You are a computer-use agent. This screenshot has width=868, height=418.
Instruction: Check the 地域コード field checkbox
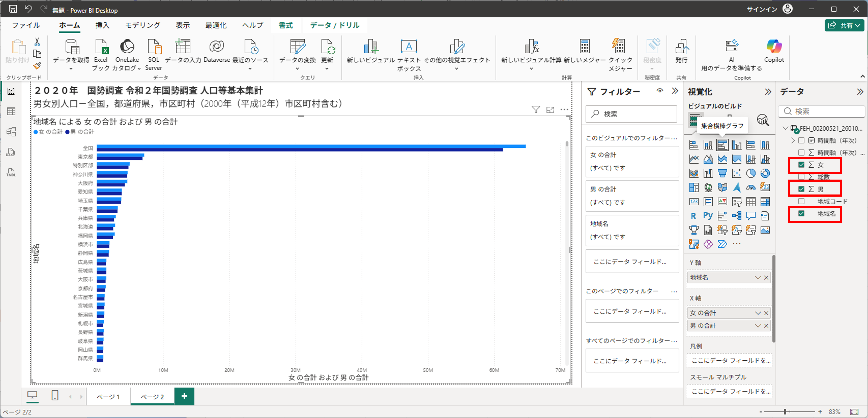[x=801, y=201]
